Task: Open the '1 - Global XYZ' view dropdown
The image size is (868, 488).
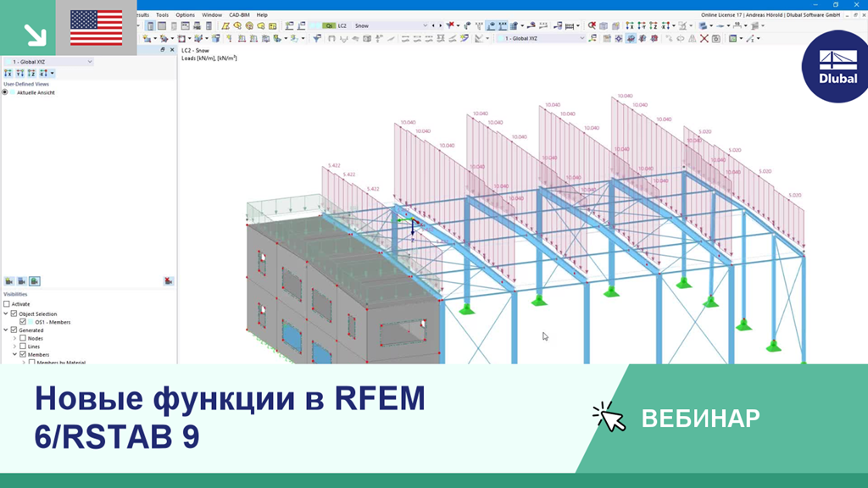Action: [89, 62]
